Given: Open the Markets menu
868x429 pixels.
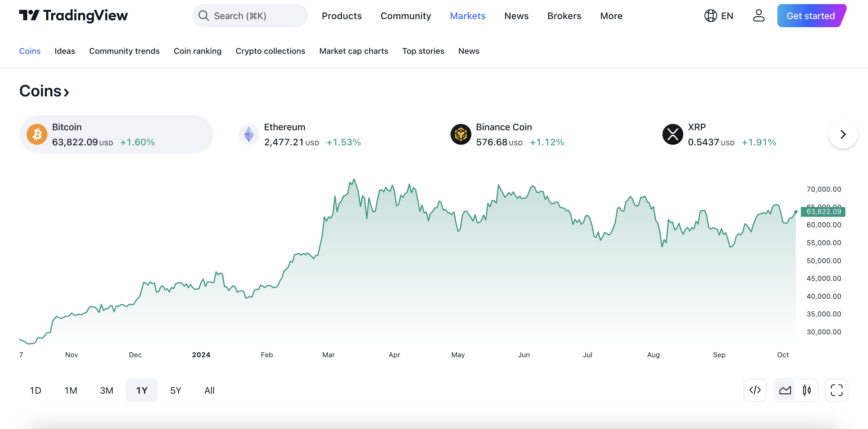Looking at the screenshot, I should coord(468,16).
